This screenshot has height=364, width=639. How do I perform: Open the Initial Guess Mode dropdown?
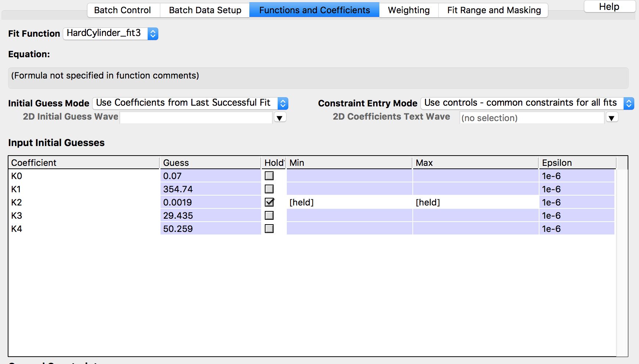click(190, 103)
